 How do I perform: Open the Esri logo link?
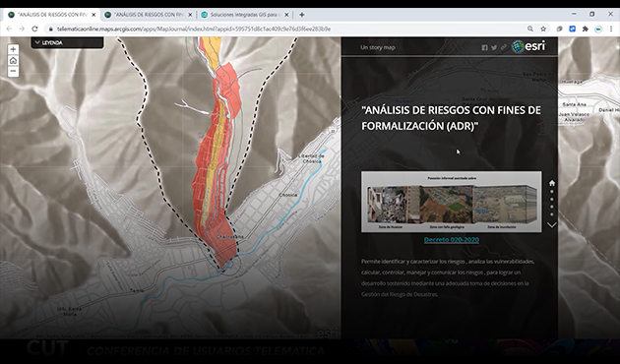click(x=528, y=46)
